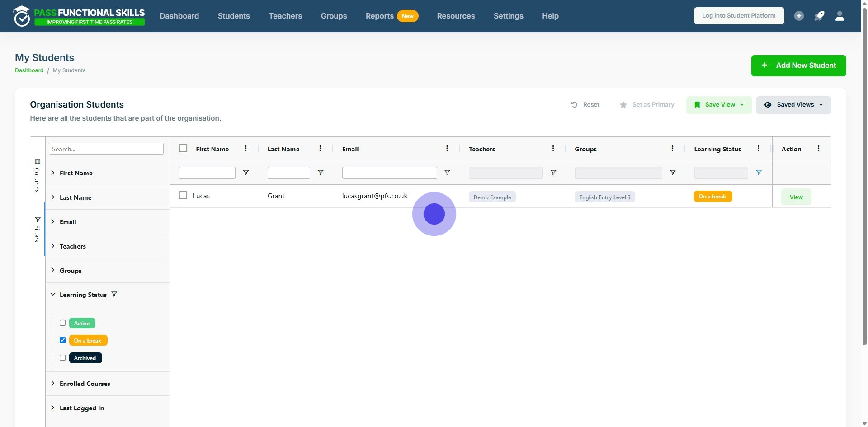Open the Columns side panel tab

coord(37,176)
